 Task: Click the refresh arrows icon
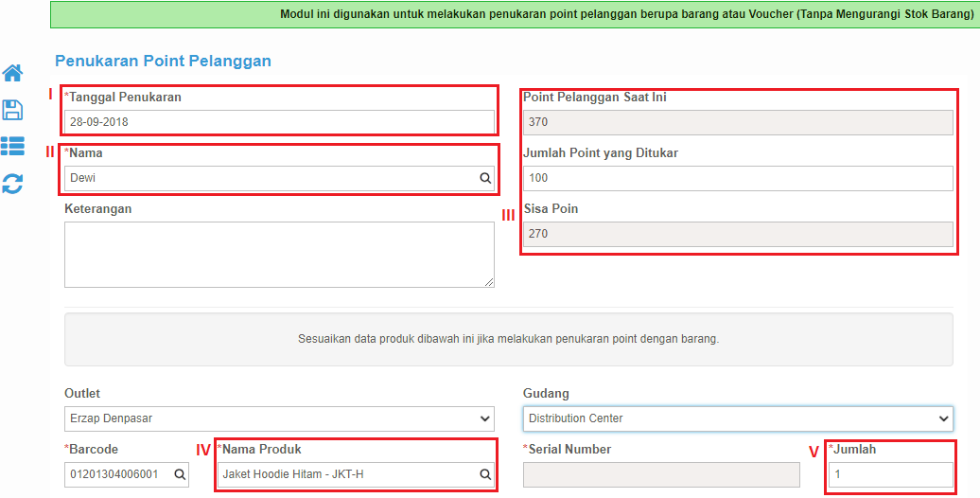[12, 184]
